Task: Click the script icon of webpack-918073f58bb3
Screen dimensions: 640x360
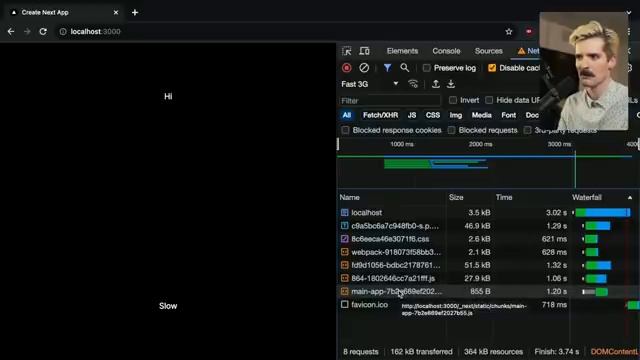Action: tap(344, 252)
